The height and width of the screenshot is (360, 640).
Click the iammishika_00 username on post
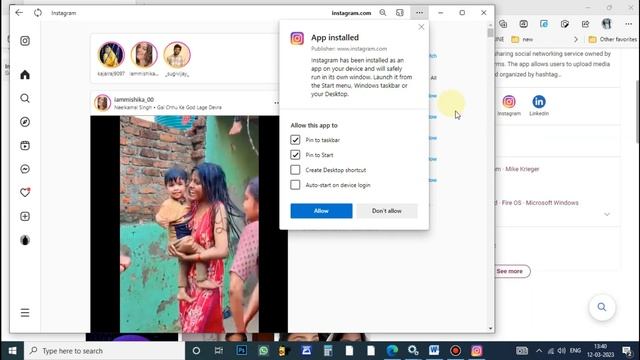coord(134,100)
